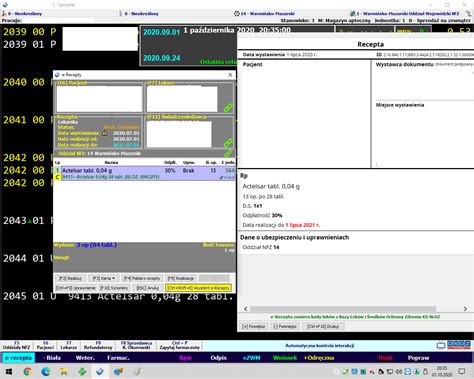Click Automatyczna kontrola interakcji status text

[319, 345]
